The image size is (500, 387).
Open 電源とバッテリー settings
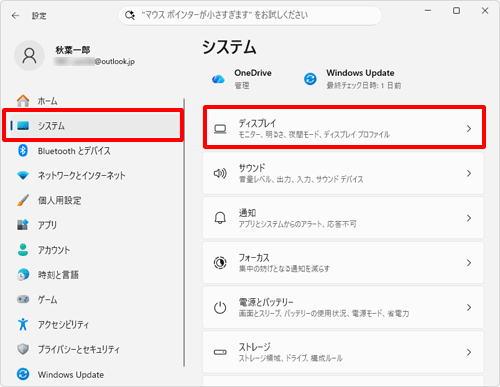[343, 307]
